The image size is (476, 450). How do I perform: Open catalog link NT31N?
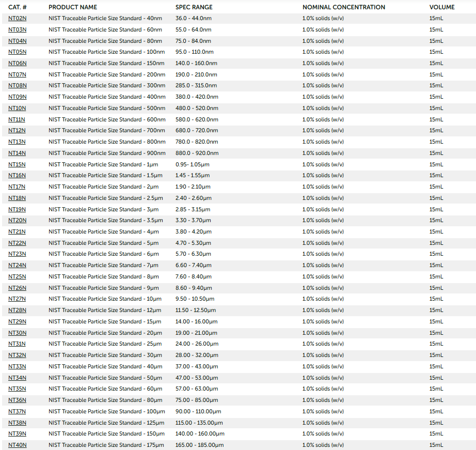(x=17, y=344)
